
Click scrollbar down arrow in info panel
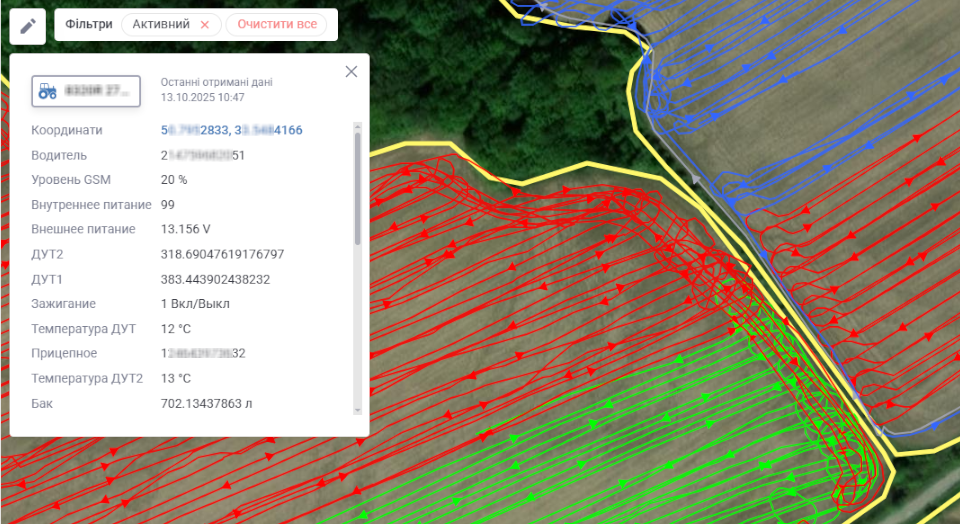(358, 411)
